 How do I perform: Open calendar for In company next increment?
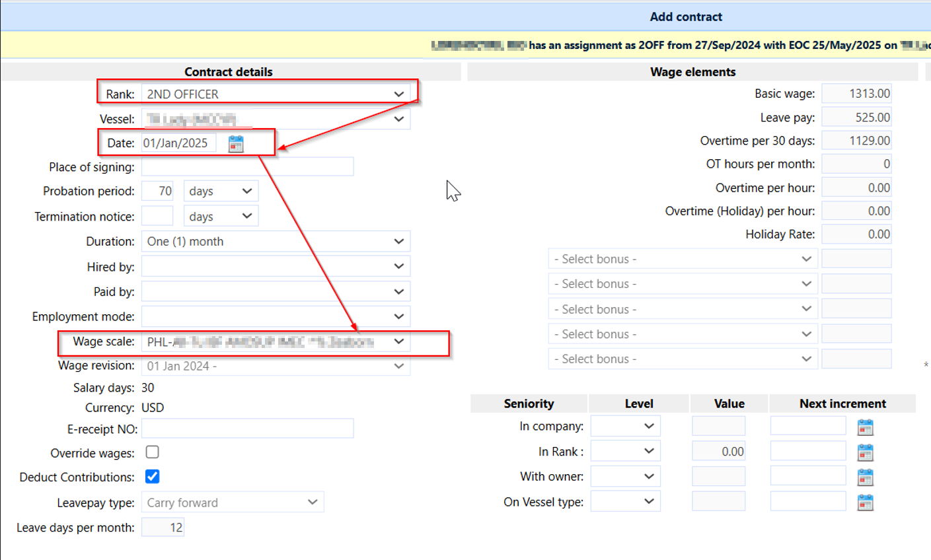click(x=865, y=427)
